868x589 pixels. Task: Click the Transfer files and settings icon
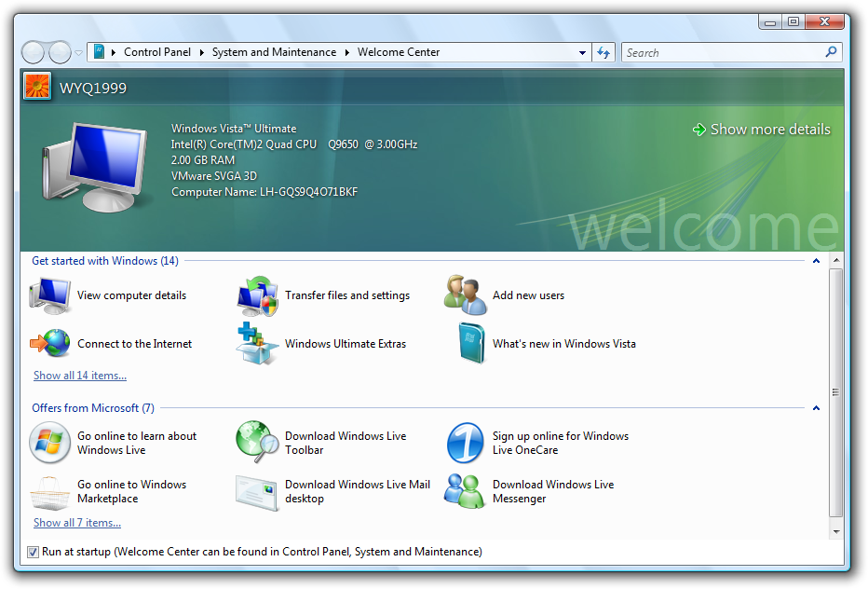257,295
